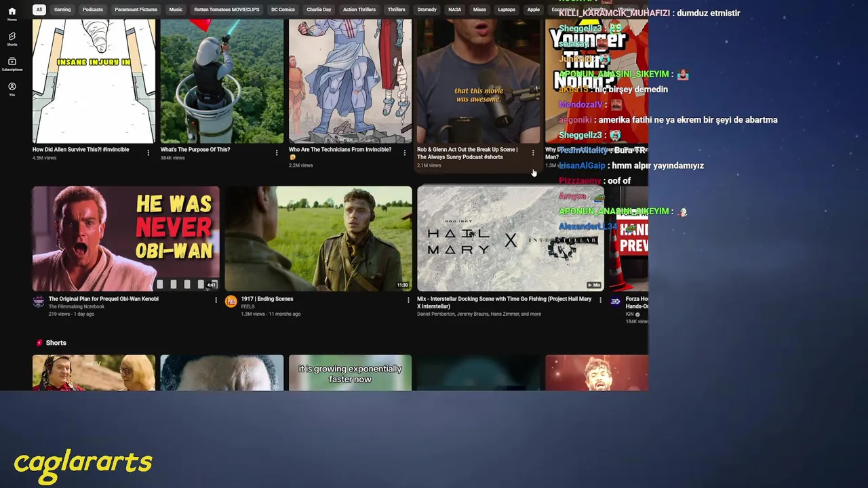The image size is (868, 488).
Task: Select the Rotten Tomatoes MOVIECLIPS chip
Action: pos(226,9)
